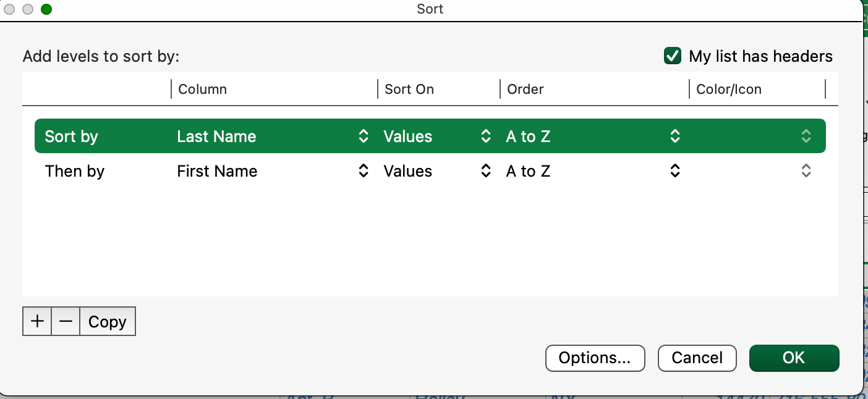The height and width of the screenshot is (399, 868).
Task: Click the Order chevron on Then by row
Action: (x=675, y=171)
